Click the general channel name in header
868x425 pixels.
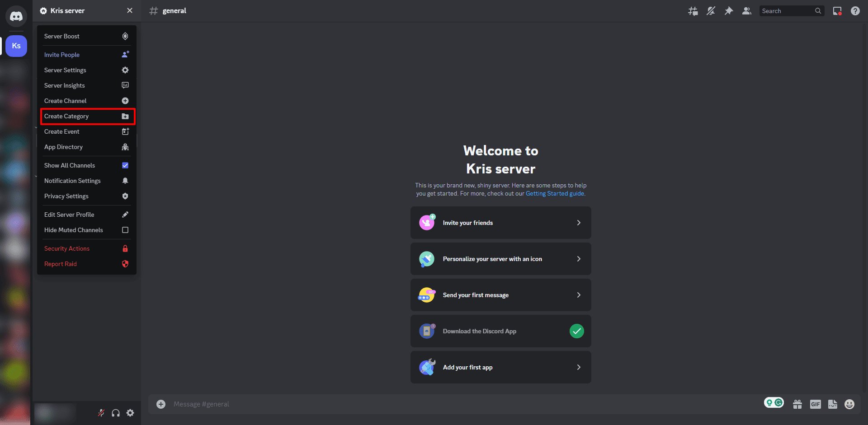(x=175, y=11)
